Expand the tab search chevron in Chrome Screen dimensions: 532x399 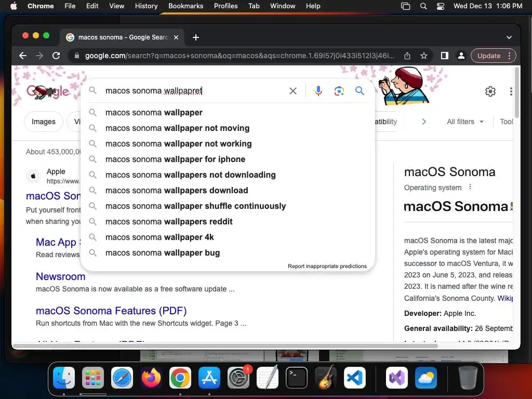[x=509, y=37]
